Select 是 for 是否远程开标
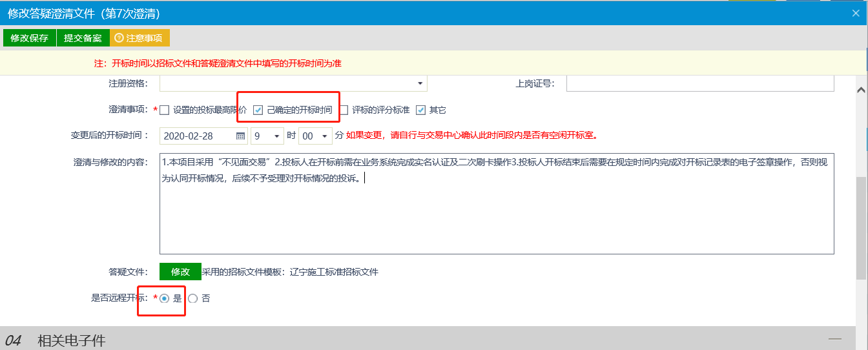The image size is (868, 350). [165, 298]
